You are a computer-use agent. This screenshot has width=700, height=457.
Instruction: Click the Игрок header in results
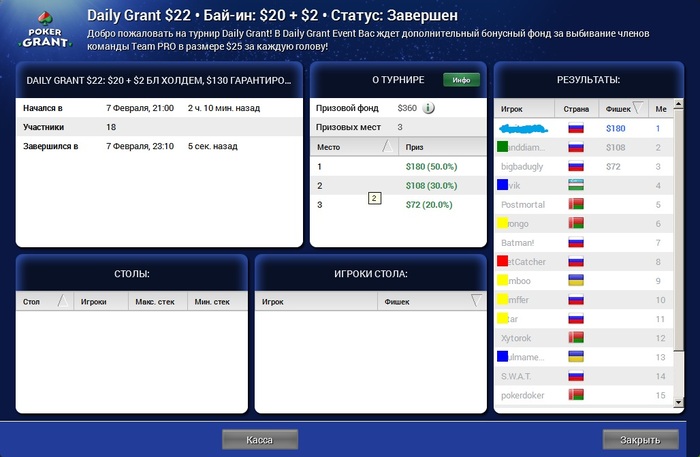[x=512, y=109]
